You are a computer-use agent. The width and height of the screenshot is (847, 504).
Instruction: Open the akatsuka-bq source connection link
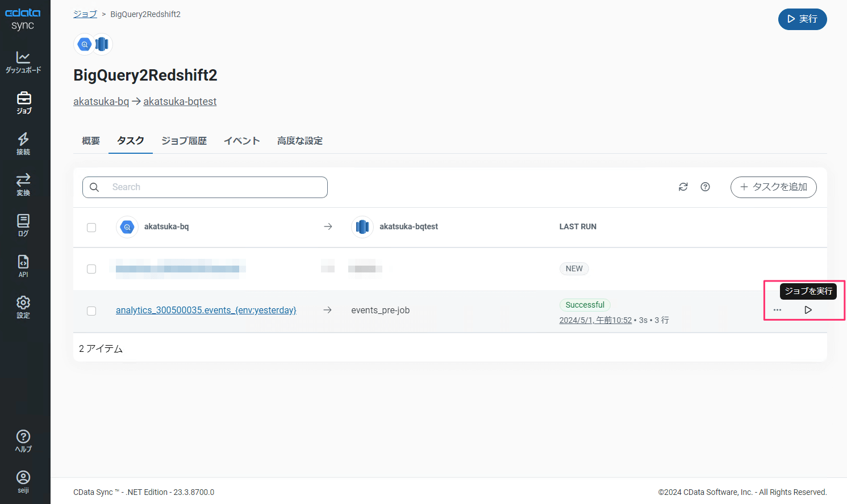[x=101, y=102]
